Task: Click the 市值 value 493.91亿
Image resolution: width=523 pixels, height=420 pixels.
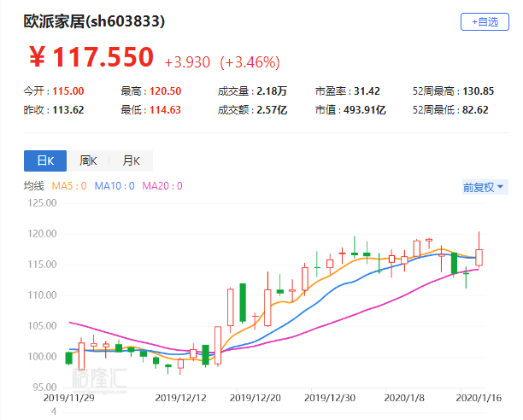Action: tap(365, 110)
